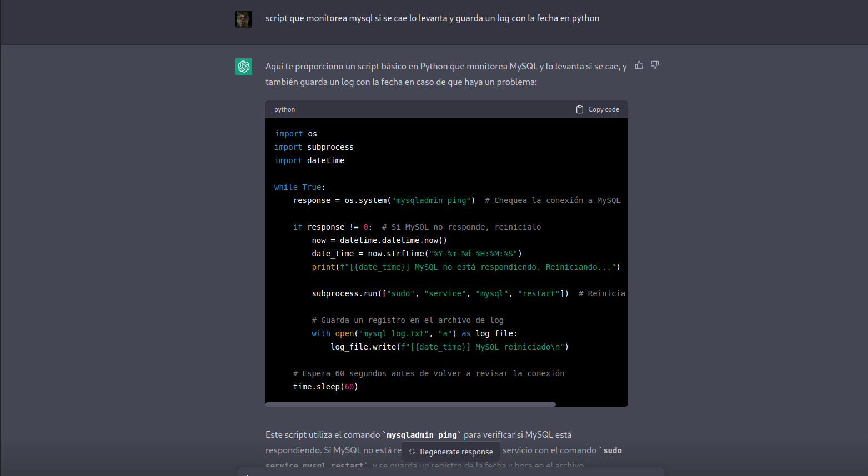Click the horizontal scrollbar below the code
The width and height of the screenshot is (868, 476).
411,404
